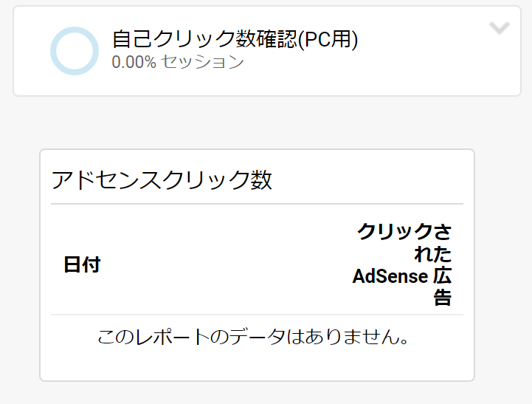Click the このレポートのデータはありません message

[x=253, y=337]
